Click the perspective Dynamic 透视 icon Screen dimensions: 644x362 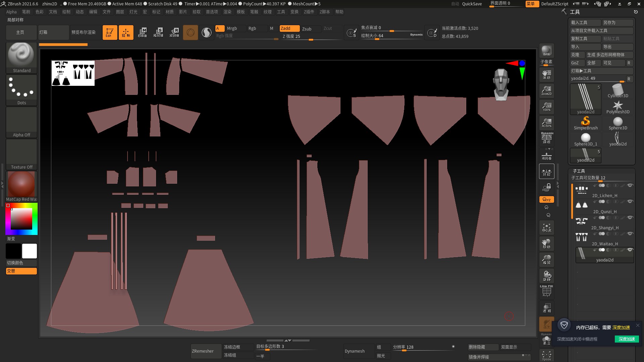pyautogui.click(x=546, y=138)
